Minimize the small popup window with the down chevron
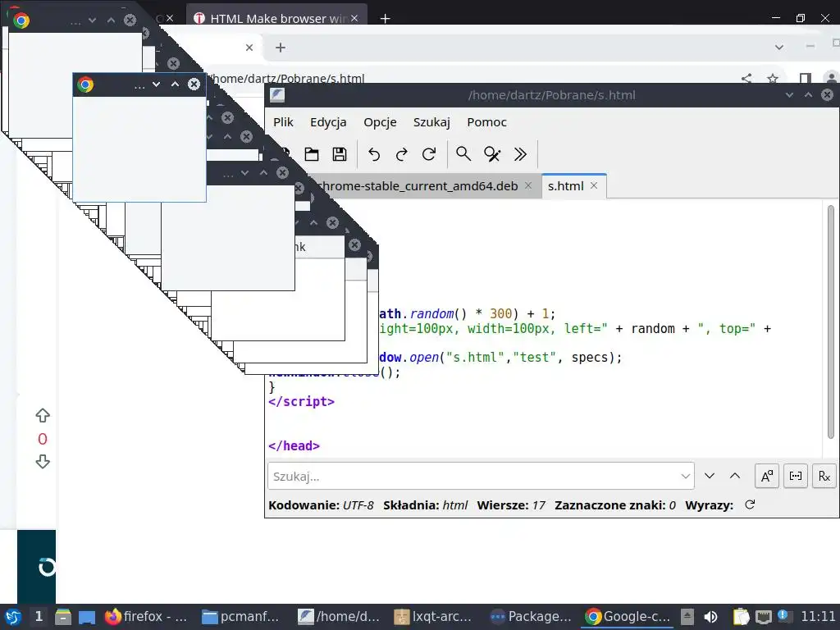This screenshot has height=630, width=840. 156,84
